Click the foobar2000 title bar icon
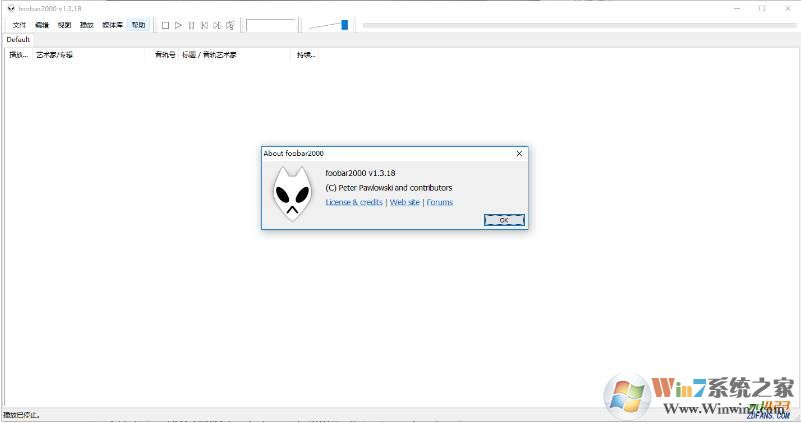This screenshot has height=423, width=801. pyautogui.click(x=11, y=8)
